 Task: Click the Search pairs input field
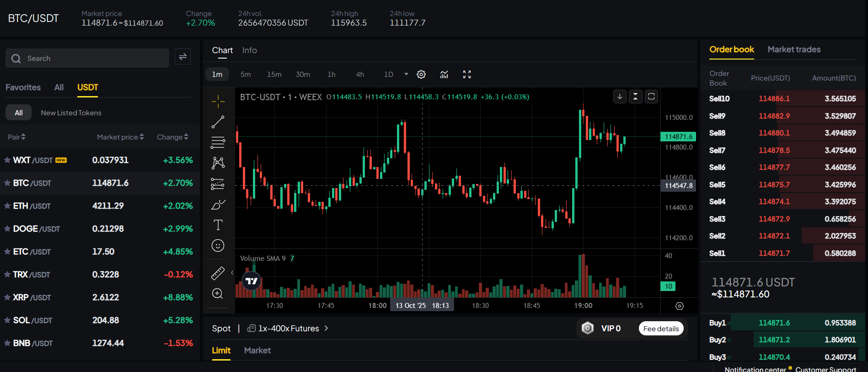coord(87,58)
